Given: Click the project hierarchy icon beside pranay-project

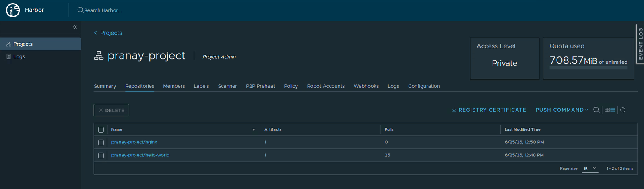Looking at the screenshot, I should [x=99, y=56].
